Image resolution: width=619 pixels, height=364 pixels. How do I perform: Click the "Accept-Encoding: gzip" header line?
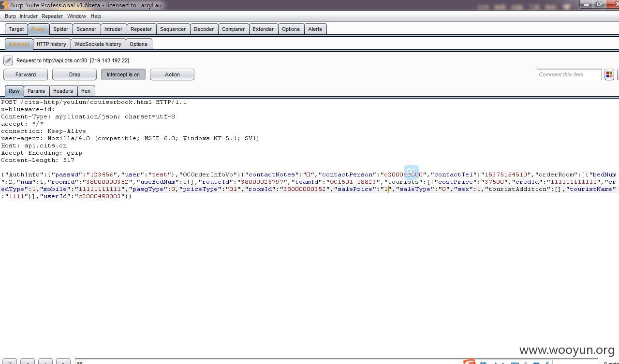(42, 153)
